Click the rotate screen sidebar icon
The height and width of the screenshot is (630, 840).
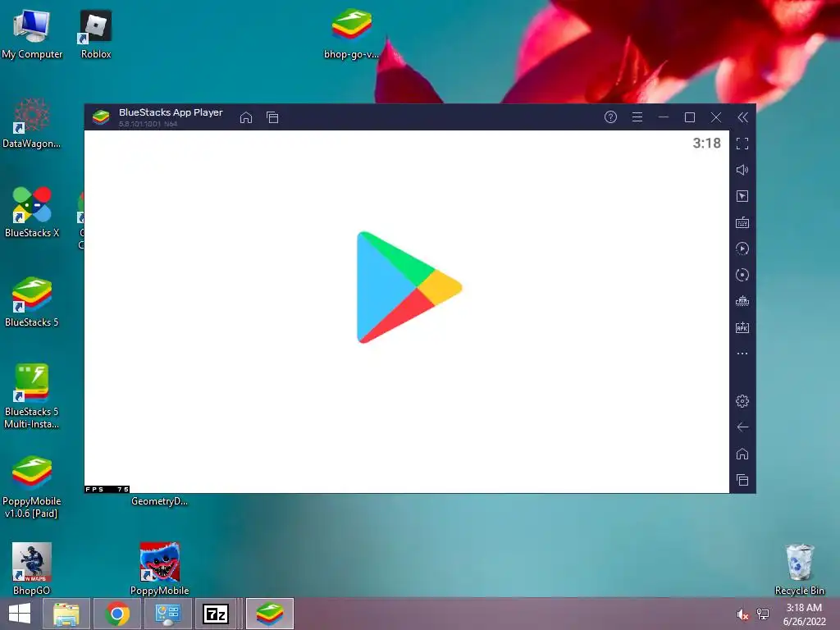742,275
